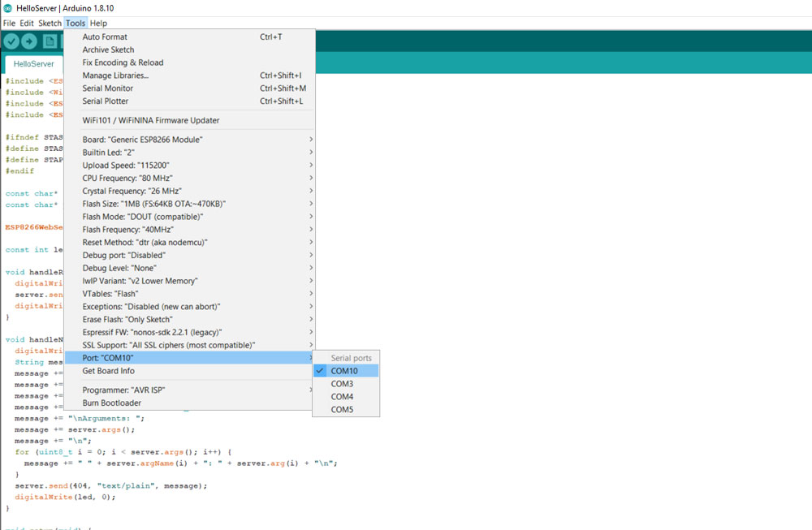Choose Auto Format from Tools menu
The height and width of the screenshot is (530, 812).
[x=189, y=37]
